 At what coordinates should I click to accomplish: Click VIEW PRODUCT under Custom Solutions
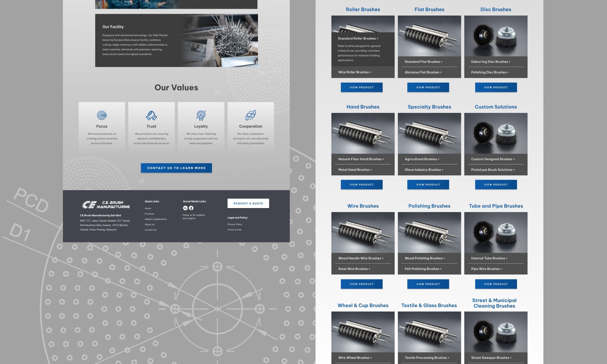coord(496,184)
